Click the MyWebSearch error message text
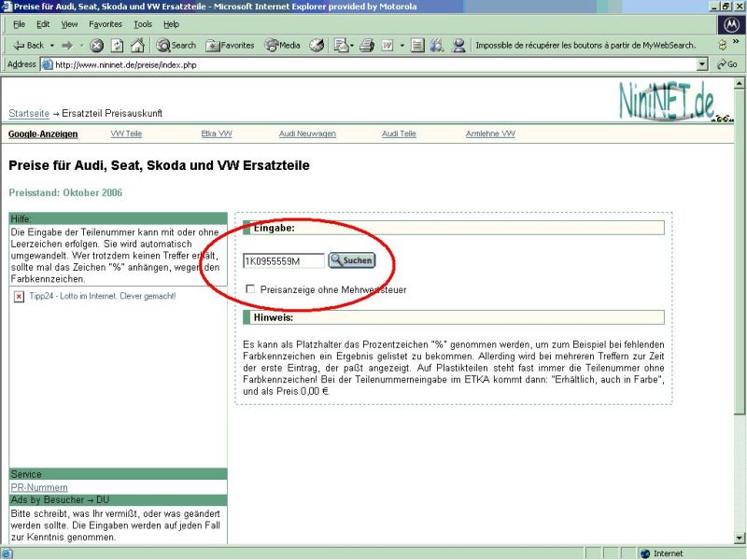Image resolution: width=747 pixels, height=560 pixels. point(585,46)
